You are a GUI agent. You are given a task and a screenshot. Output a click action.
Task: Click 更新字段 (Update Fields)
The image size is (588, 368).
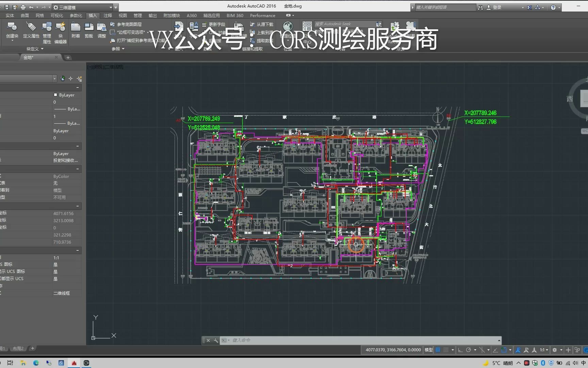pos(214,24)
